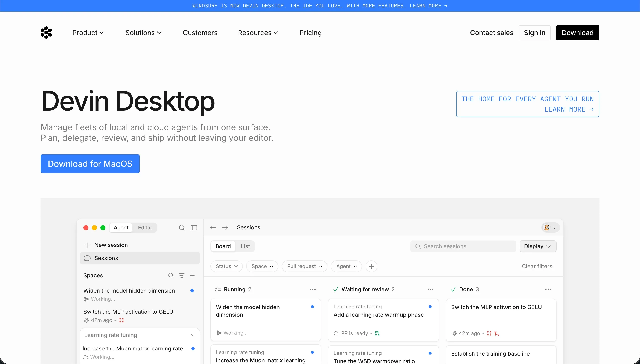This screenshot has height=364, width=640.
Task: Click the Devin logo in the navbar
Action: tap(46, 33)
